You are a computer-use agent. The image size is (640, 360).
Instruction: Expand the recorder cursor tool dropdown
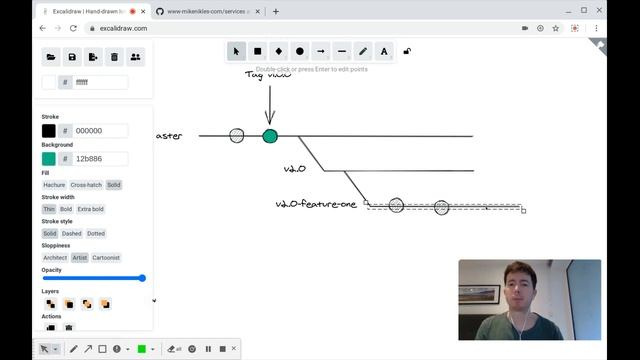point(56,349)
